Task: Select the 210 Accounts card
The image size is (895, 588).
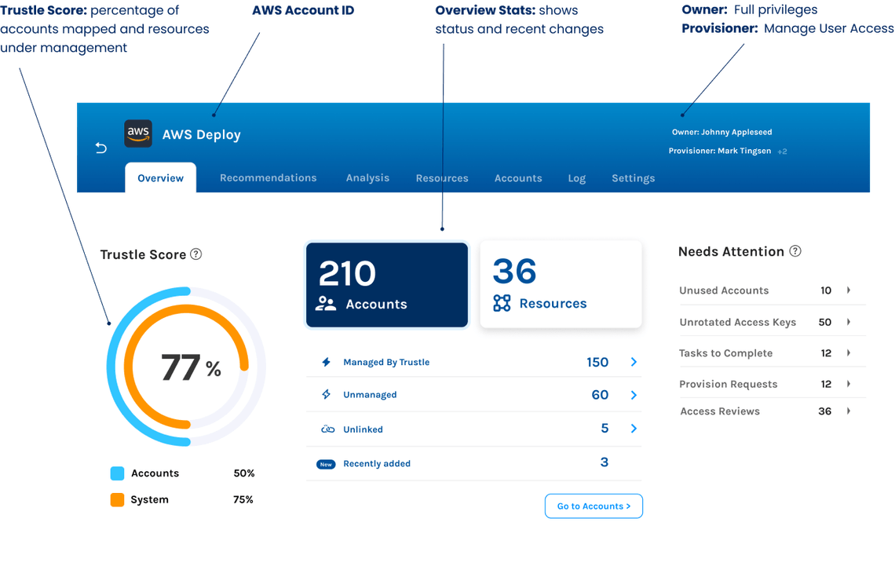Action: pos(387,285)
